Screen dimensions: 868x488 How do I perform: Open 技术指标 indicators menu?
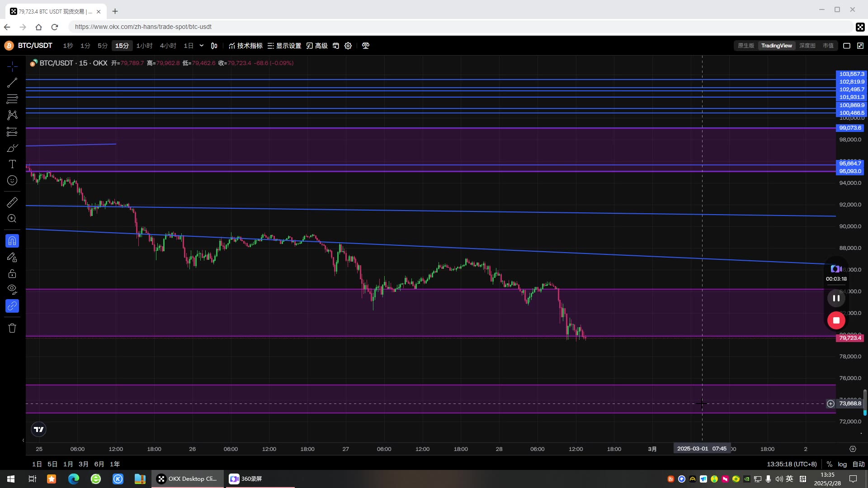pyautogui.click(x=245, y=46)
